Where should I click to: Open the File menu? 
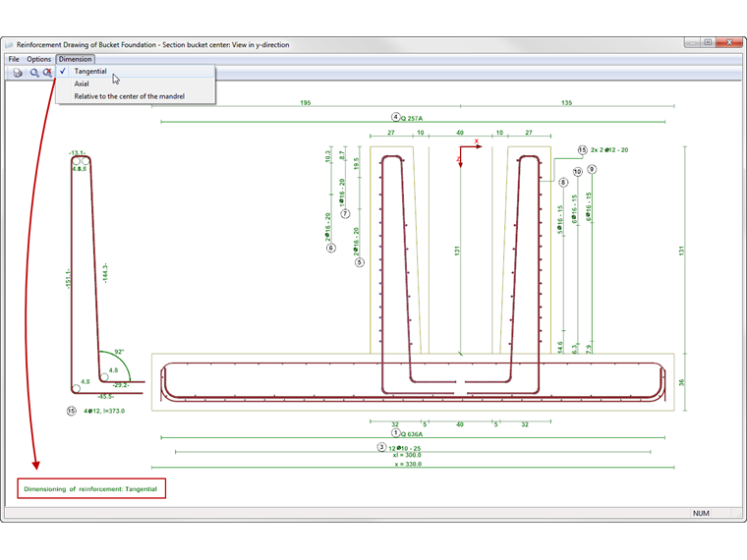[x=14, y=59]
